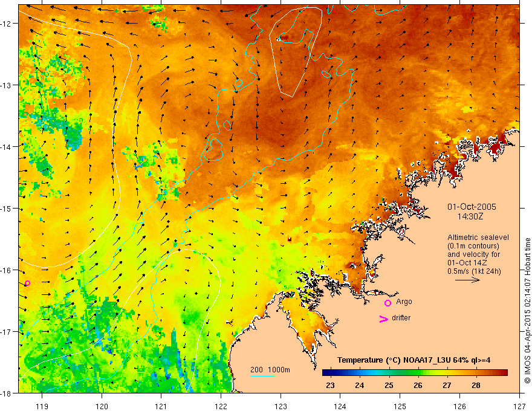Click the latitude axis label -12
This screenshot has width=532, height=411.
[x=7, y=24]
